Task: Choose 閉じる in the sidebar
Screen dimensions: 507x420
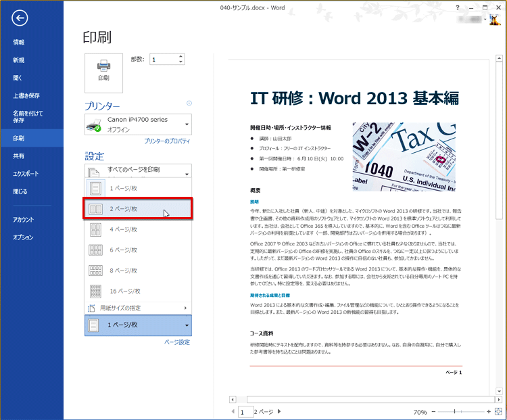Action: click(32, 191)
